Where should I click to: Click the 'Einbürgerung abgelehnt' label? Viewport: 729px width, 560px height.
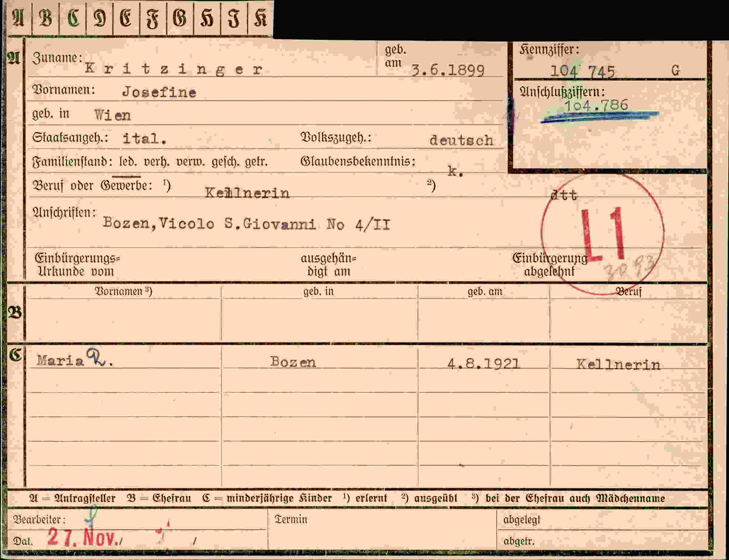coord(550,265)
